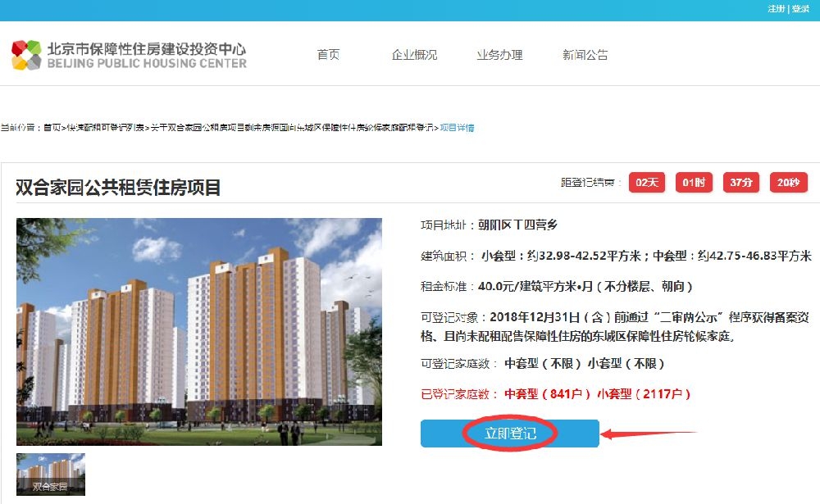Click the 注册 link in the top bar
This screenshot has width=820, height=504.
pos(776,8)
